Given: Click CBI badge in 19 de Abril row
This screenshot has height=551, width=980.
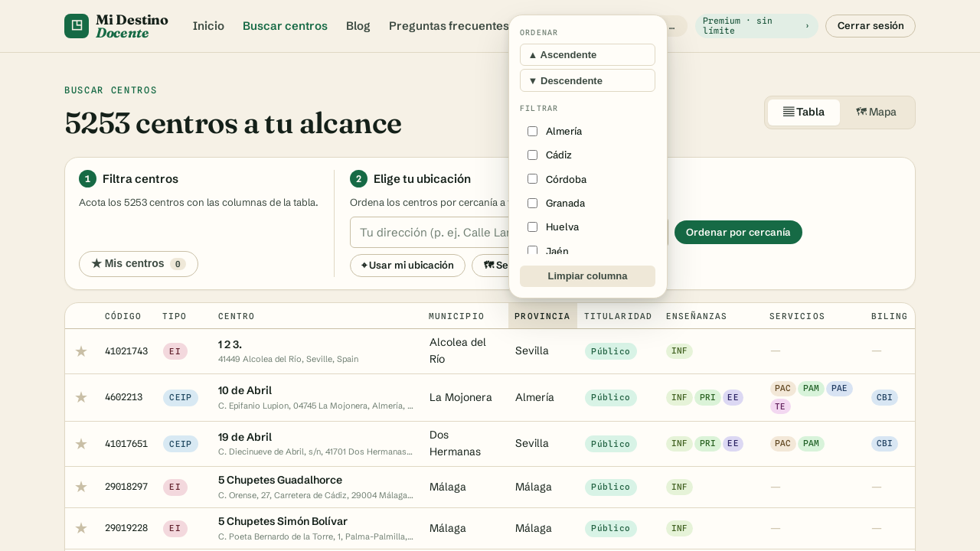Looking at the screenshot, I should coord(884,444).
